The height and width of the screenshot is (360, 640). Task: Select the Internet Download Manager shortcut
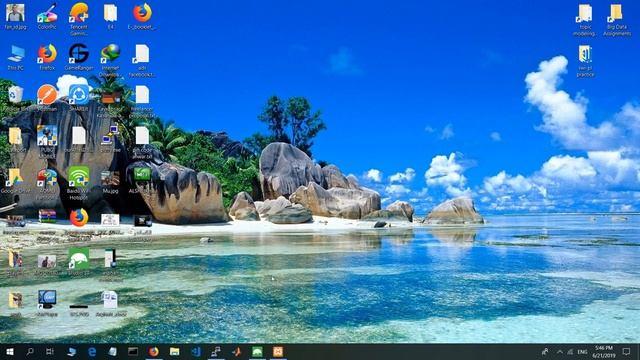111,60
